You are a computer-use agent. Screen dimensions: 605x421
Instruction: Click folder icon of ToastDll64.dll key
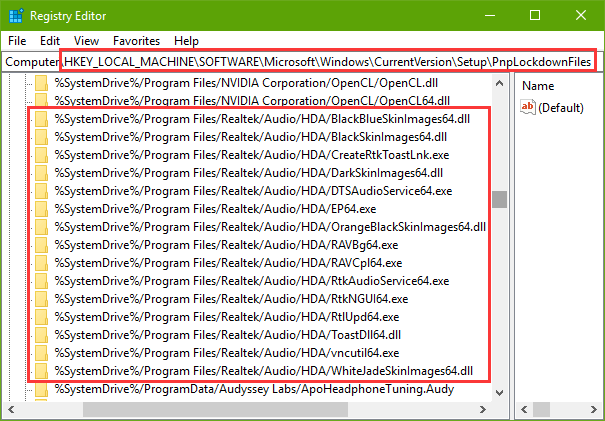point(41,335)
